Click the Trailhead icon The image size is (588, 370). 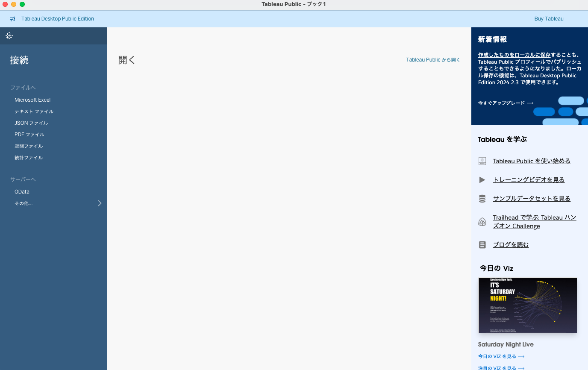click(482, 222)
